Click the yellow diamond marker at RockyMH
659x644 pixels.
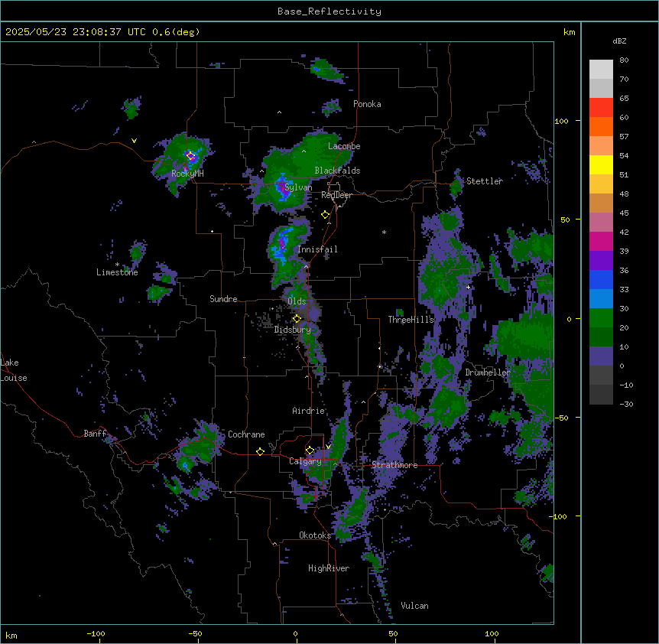tap(191, 156)
